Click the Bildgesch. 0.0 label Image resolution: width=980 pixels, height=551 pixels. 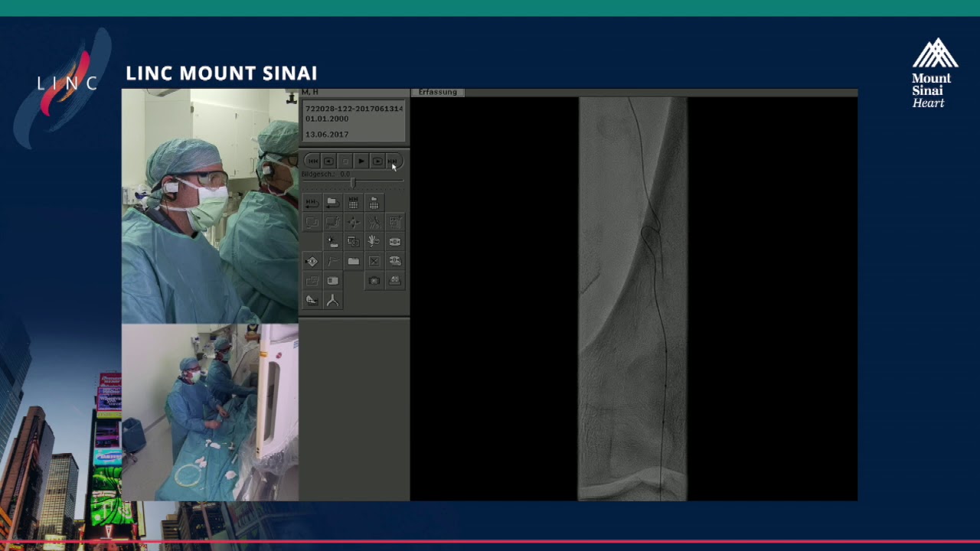click(x=325, y=174)
